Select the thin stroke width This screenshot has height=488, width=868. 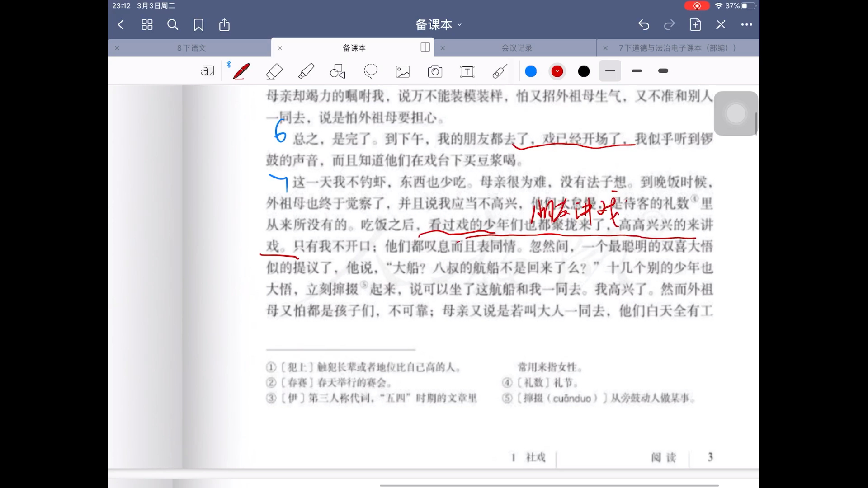click(x=610, y=71)
